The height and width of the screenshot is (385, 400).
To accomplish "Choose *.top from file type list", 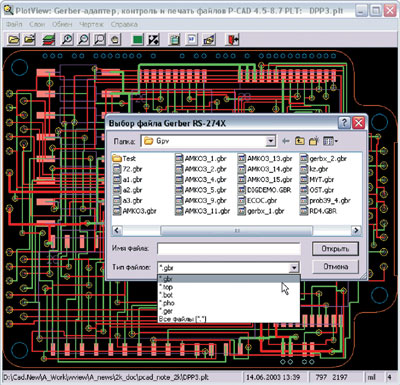I will click(x=166, y=287).
